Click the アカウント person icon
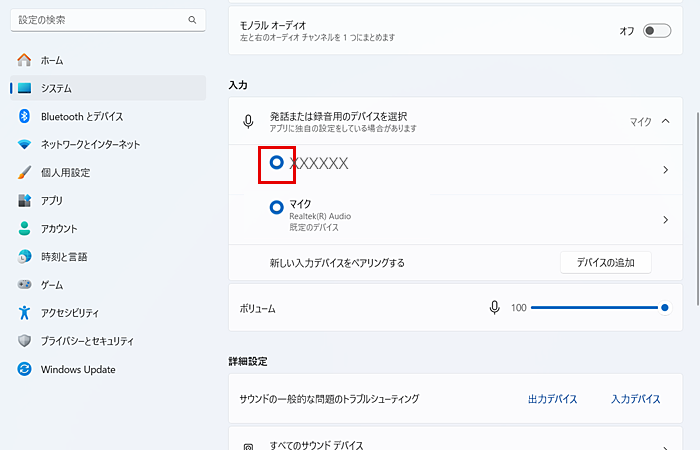700x450 pixels. pos(24,228)
